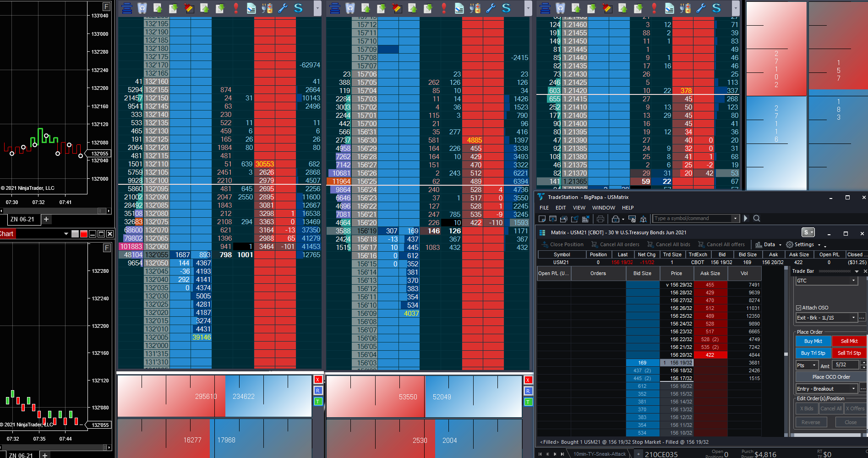868x458 pixels.
Task: Toggle the F button on the lower ZN chart
Action: pyautogui.click(x=107, y=248)
